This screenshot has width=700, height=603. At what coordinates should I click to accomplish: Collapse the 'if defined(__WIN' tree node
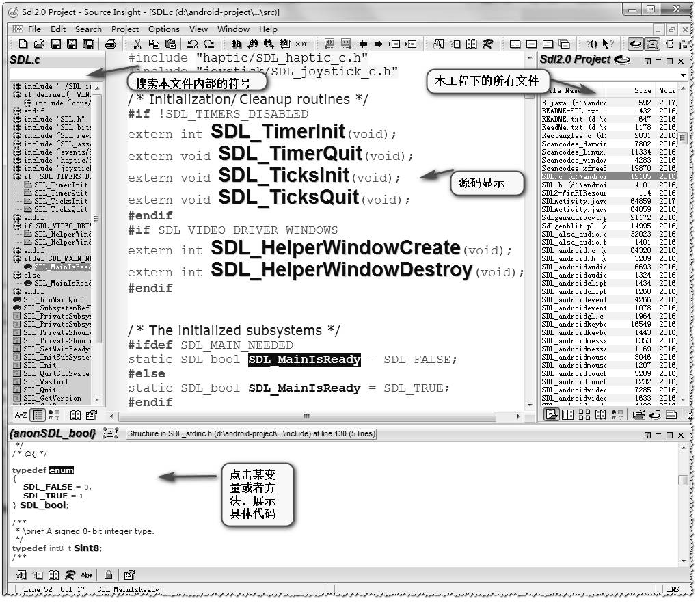(17, 94)
